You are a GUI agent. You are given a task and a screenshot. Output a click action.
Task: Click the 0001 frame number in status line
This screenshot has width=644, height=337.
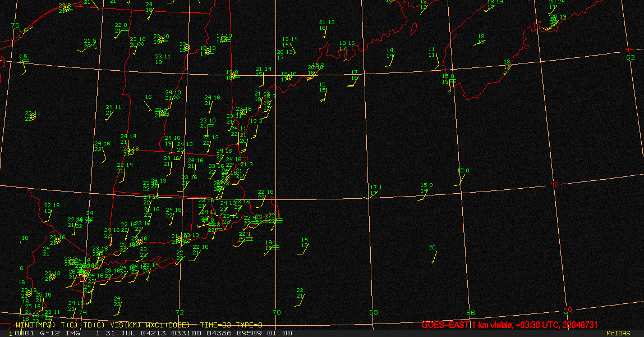[x=24, y=333]
